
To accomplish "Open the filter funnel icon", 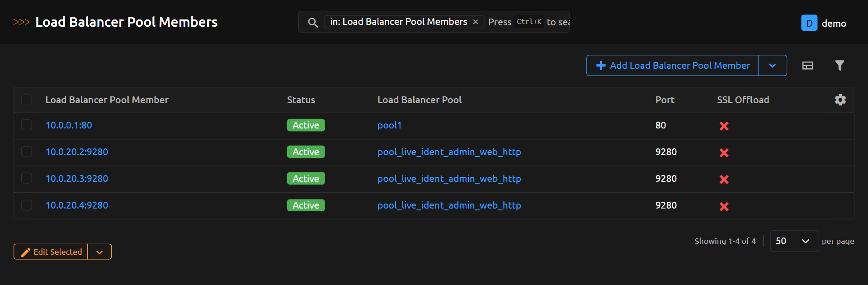I will (x=839, y=66).
